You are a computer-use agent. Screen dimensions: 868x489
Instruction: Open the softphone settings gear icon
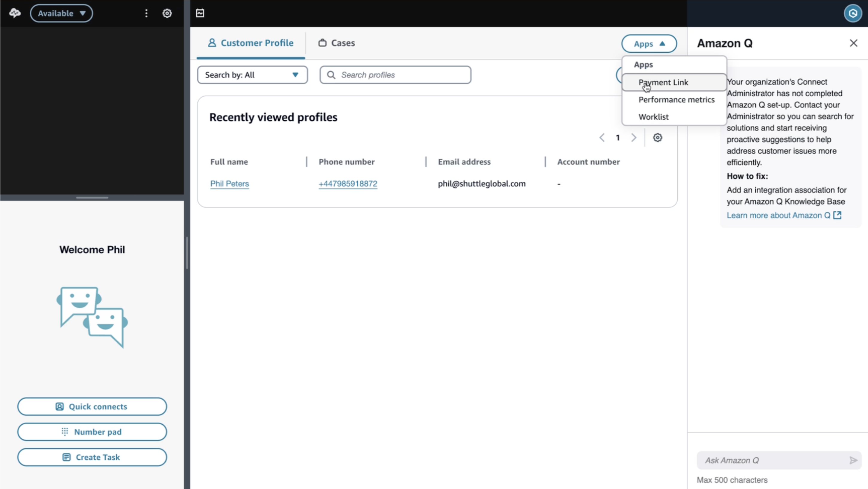(167, 13)
